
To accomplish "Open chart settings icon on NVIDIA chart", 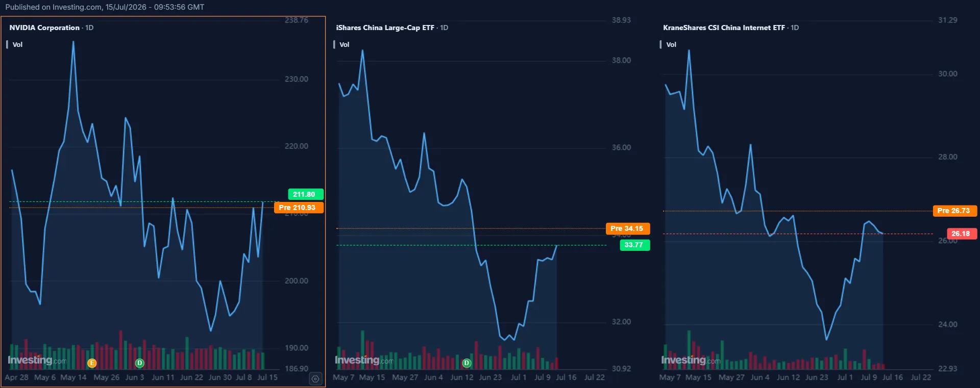I will [315, 379].
